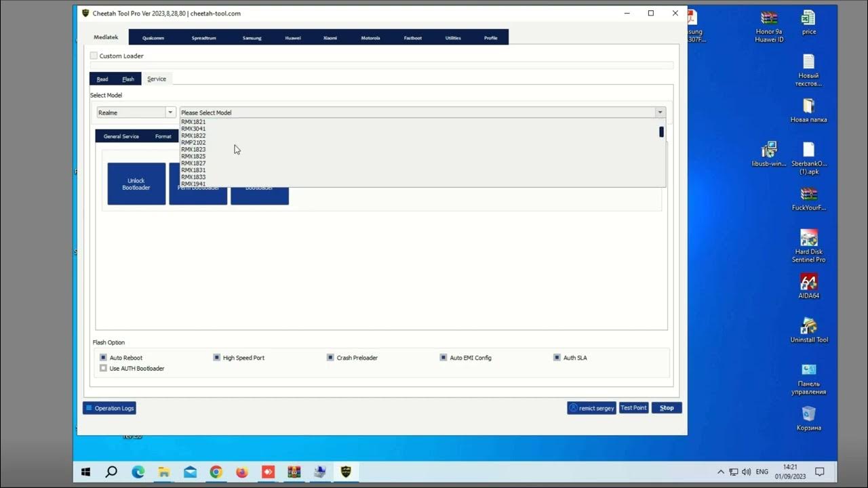
Task: Launch Google Chrome from taskbar
Action: coord(216,472)
